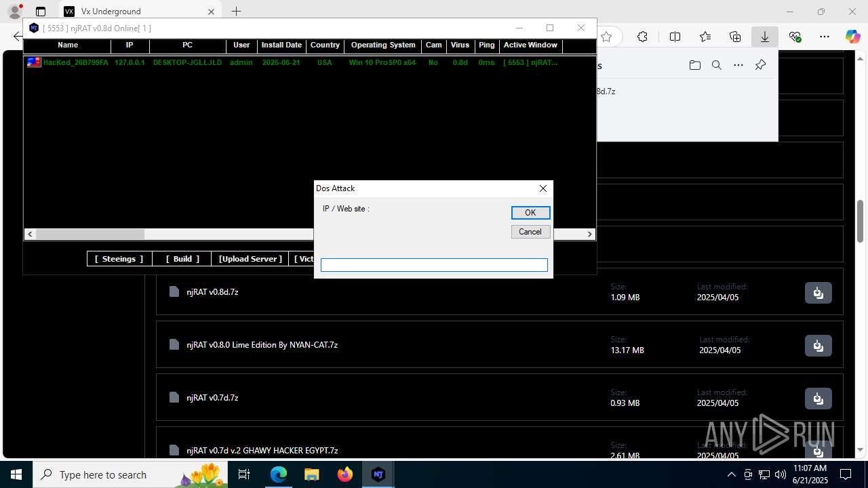The height and width of the screenshot is (488, 868).
Task: Search downloads with magnifier icon
Action: [x=717, y=65]
